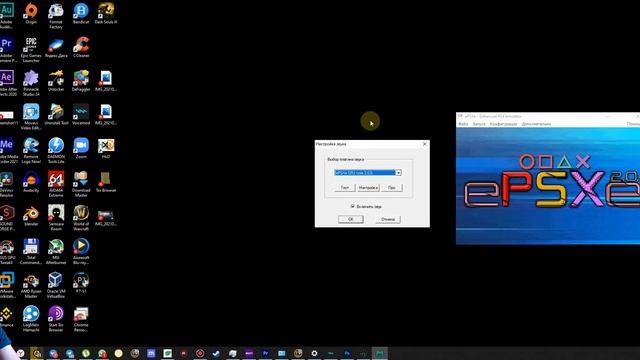Open Steam from the taskbar
The width and height of the screenshot is (640, 360).
(216, 353)
